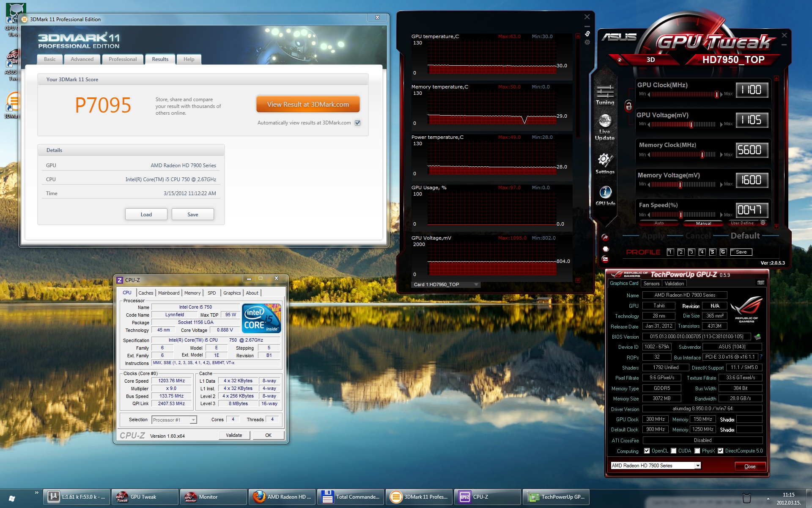Screen dimensions: 812x508
Task: Open Windows Start button
Action: 12,498
